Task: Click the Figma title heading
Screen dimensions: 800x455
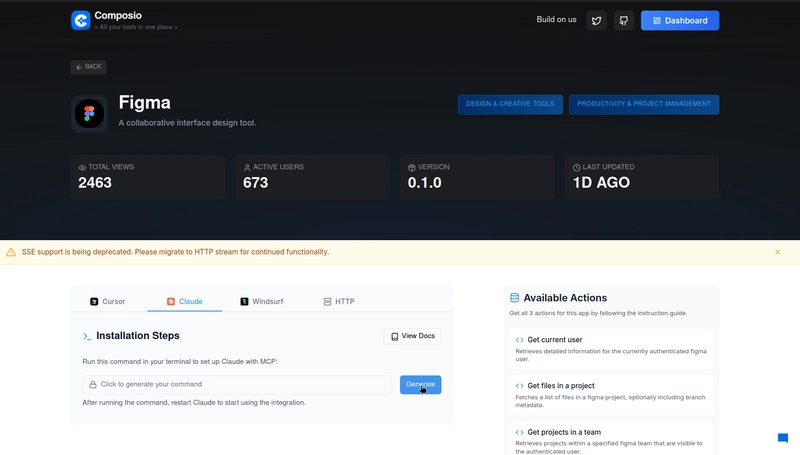Action: pos(145,103)
